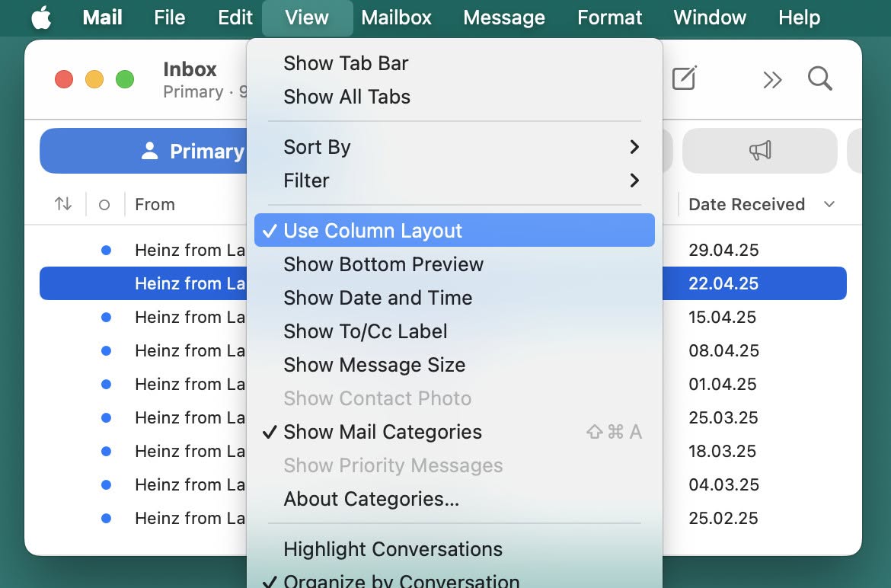Click the red close window button
Image resolution: width=891 pixels, height=588 pixels.
[64, 79]
